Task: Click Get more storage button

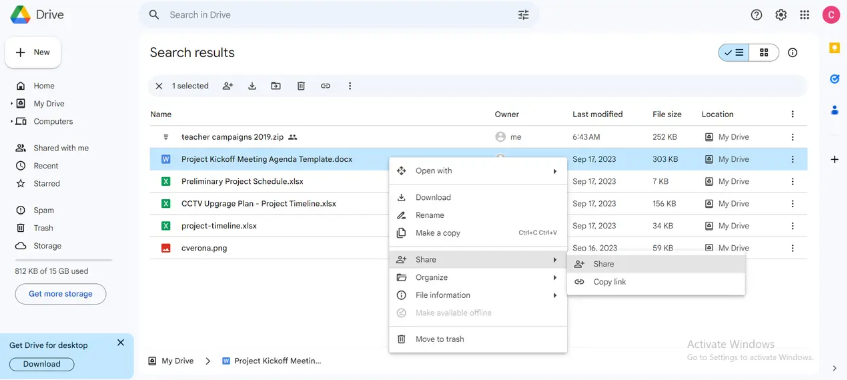Action: coord(60,294)
